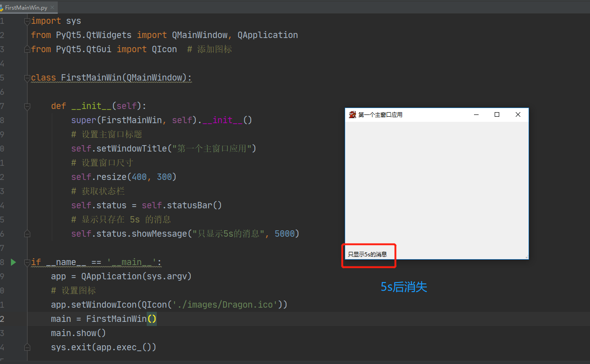
Task: Click the fold end marker on the sys.exit line
Action: (x=27, y=348)
